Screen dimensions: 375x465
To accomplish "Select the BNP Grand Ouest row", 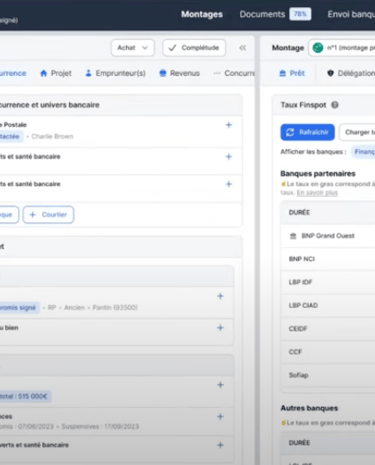I will (328, 236).
